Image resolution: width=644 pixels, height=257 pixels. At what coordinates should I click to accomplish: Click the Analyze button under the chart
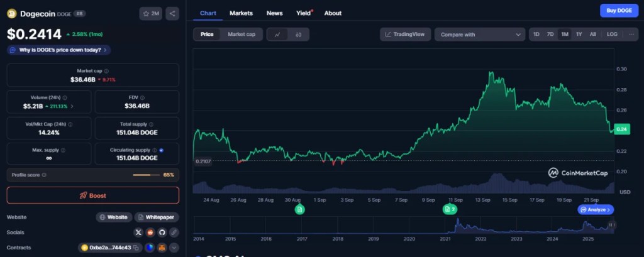pyautogui.click(x=596, y=209)
